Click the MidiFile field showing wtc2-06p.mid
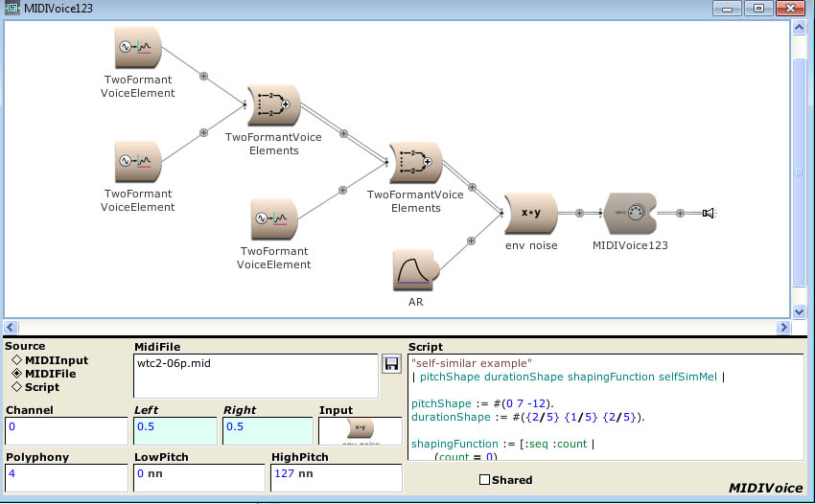The height and width of the screenshot is (504, 815). 256,377
